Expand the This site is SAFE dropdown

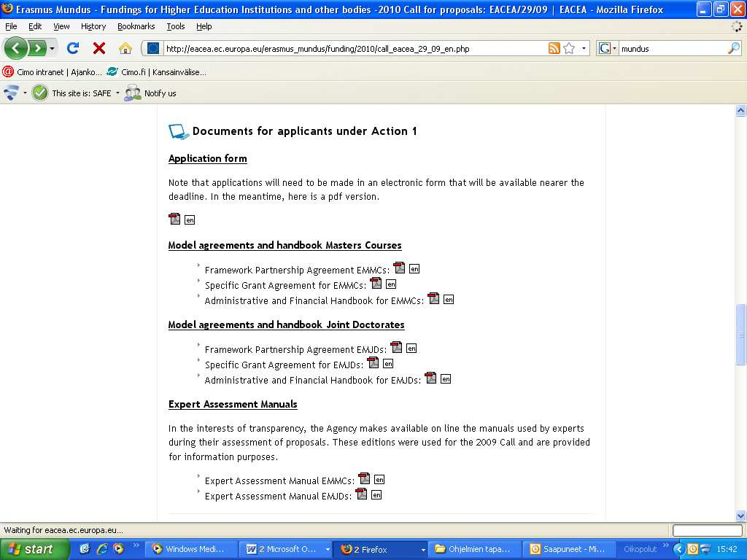(x=117, y=93)
